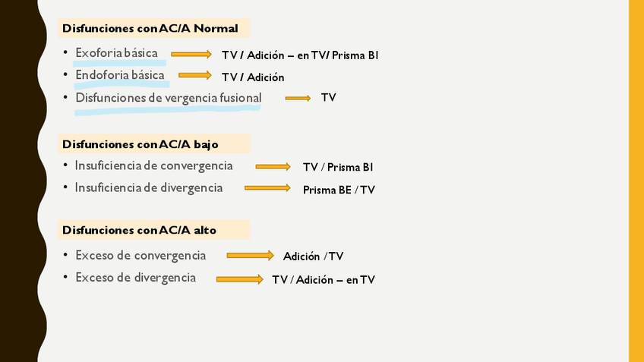Click the arrow beside Exoforia básica

[191, 55]
